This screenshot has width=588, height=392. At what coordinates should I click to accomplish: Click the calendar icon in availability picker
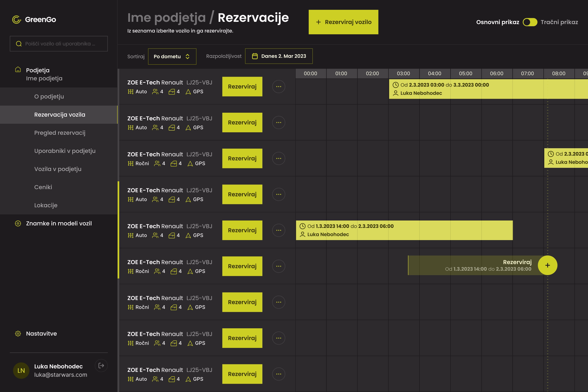click(x=255, y=56)
